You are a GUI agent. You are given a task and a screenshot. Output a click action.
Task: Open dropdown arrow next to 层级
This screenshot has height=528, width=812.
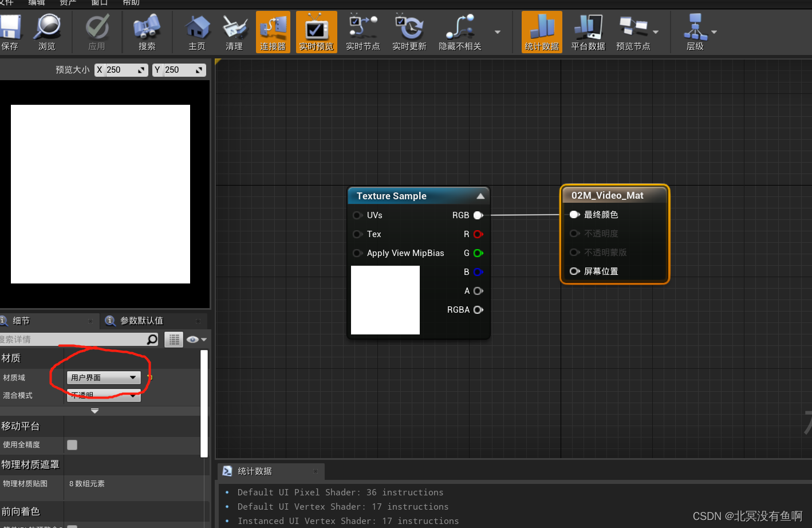(x=714, y=32)
